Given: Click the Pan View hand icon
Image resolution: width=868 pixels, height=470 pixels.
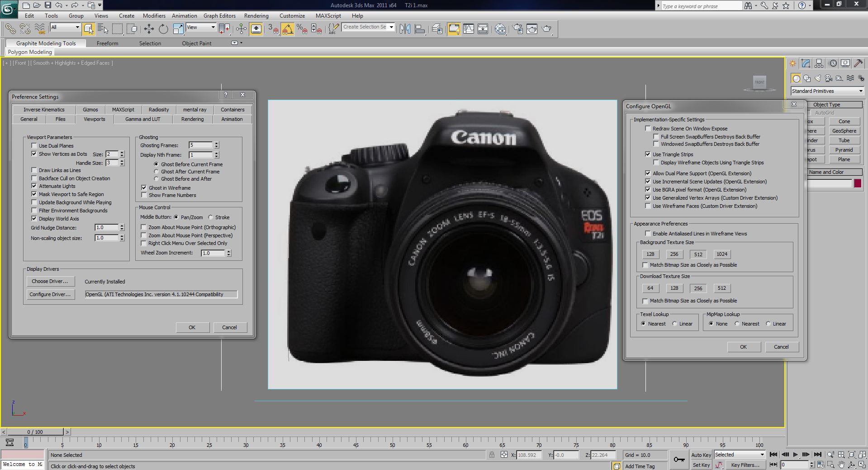Looking at the screenshot, I should [841, 465].
